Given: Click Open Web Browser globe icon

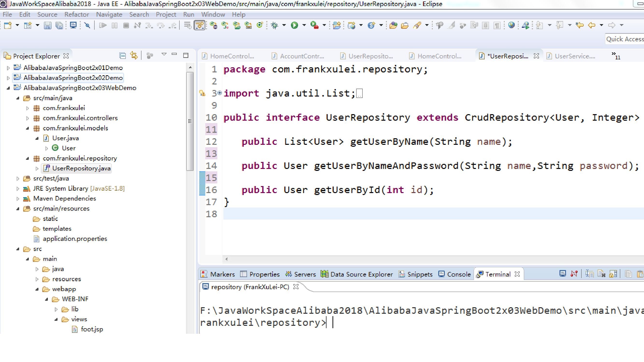Looking at the screenshot, I should point(511,25).
